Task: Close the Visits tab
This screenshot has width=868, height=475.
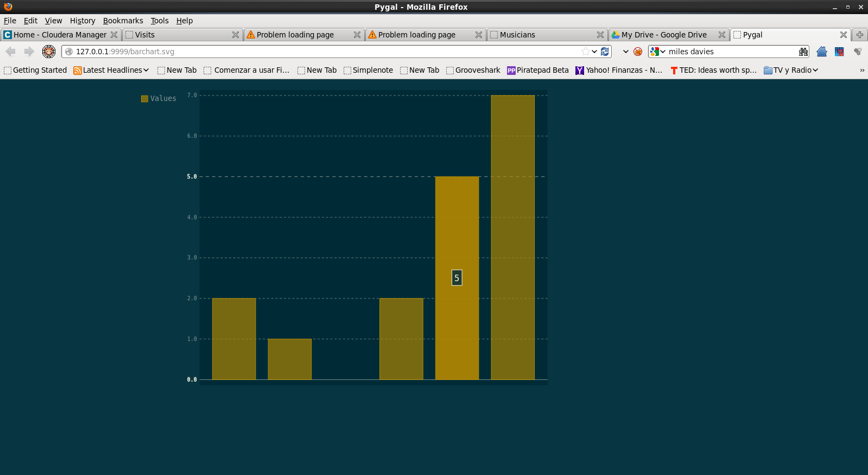Action: coord(236,35)
